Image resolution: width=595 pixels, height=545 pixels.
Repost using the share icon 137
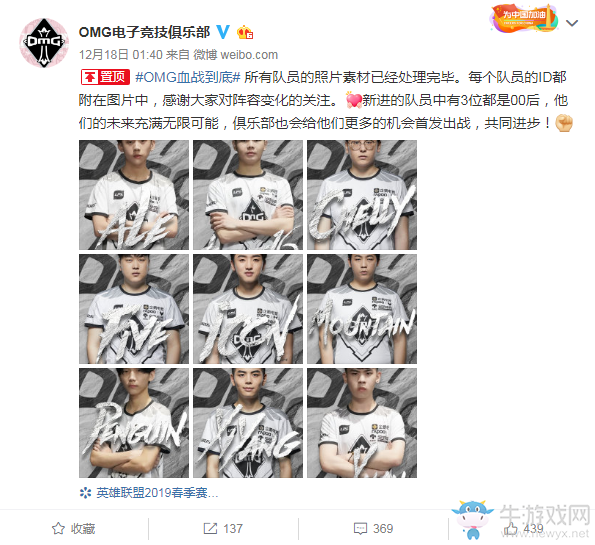point(223,528)
